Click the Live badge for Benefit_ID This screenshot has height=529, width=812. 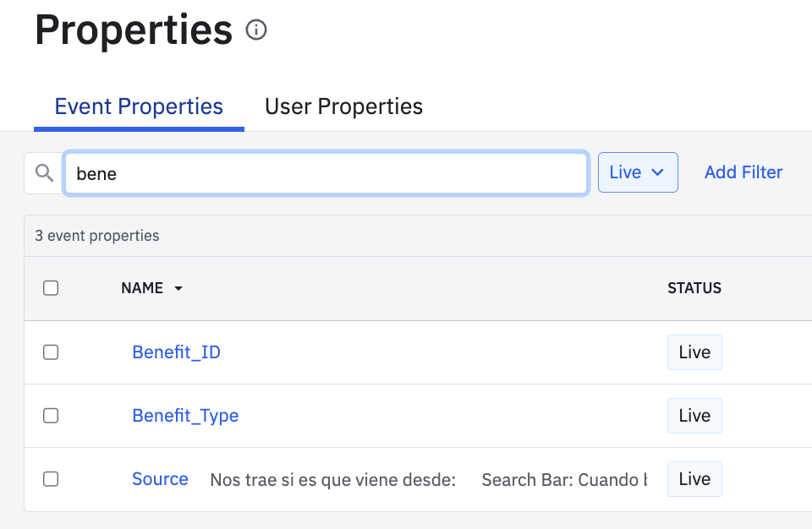click(x=694, y=352)
